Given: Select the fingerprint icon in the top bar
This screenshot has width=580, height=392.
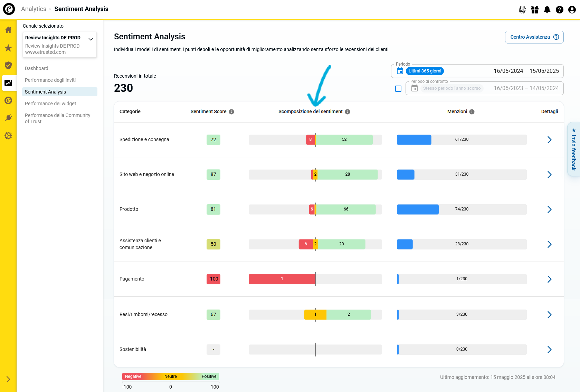Looking at the screenshot, I should (522, 10).
